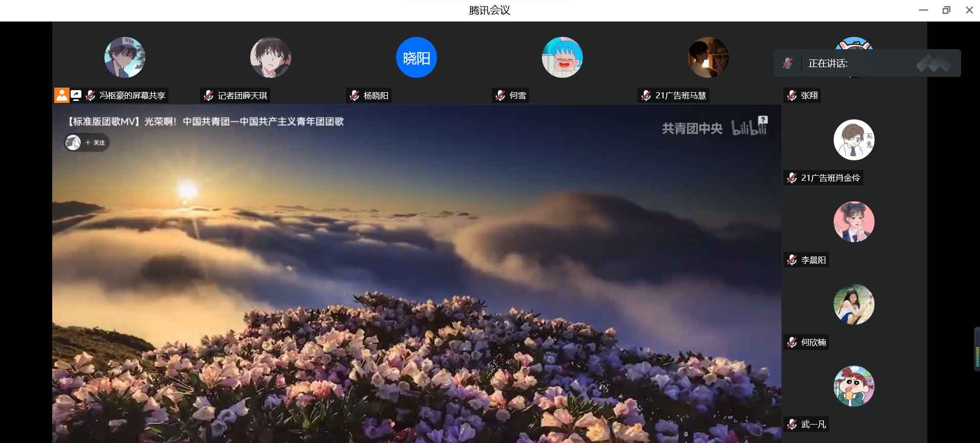
Task: Select the blue 晓阳 avatar
Action: pyautogui.click(x=416, y=57)
